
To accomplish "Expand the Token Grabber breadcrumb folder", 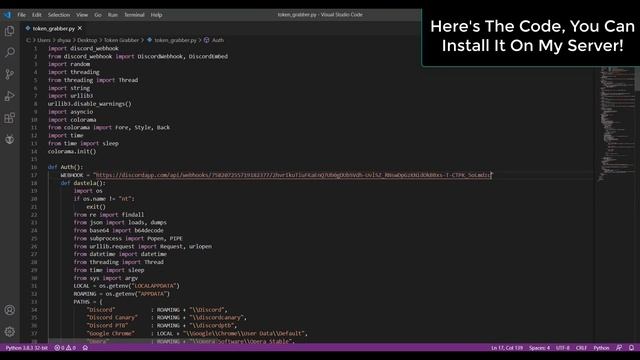I will click(121, 40).
